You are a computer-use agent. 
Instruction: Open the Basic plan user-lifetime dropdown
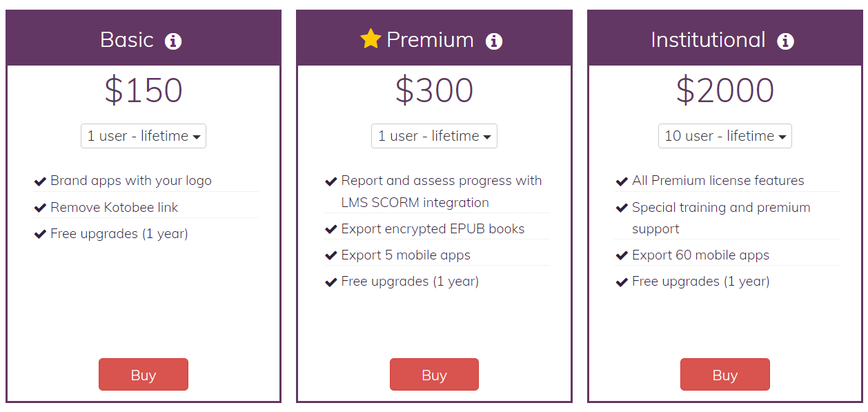[144, 136]
